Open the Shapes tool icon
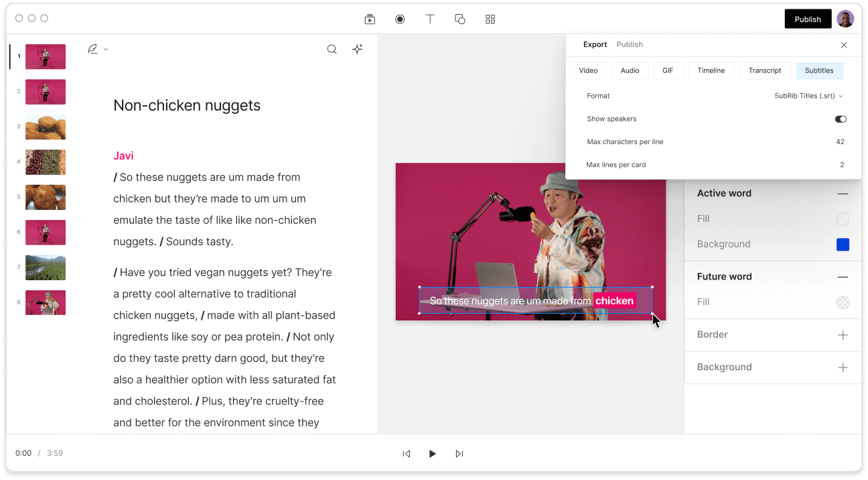The height and width of the screenshot is (480, 868). [460, 19]
